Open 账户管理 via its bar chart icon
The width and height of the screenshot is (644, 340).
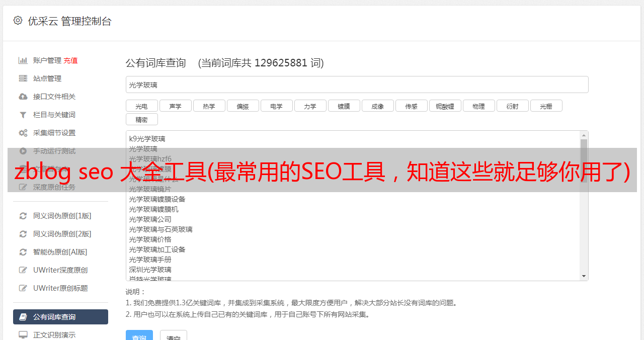(x=23, y=60)
